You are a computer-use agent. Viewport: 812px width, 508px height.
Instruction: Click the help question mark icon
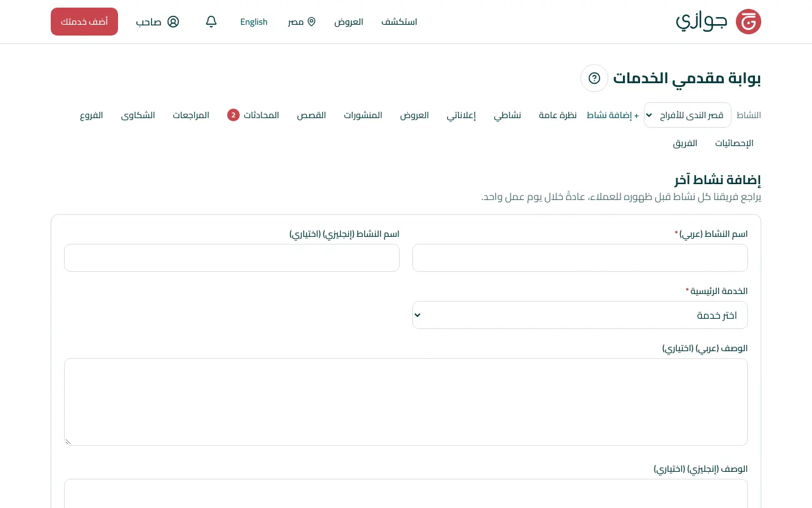pyautogui.click(x=594, y=78)
